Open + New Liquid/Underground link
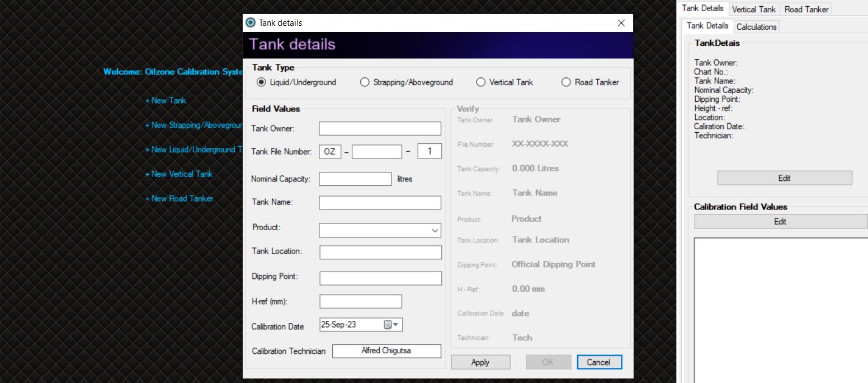Image resolution: width=868 pixels, height=383 pixels. 194,150
